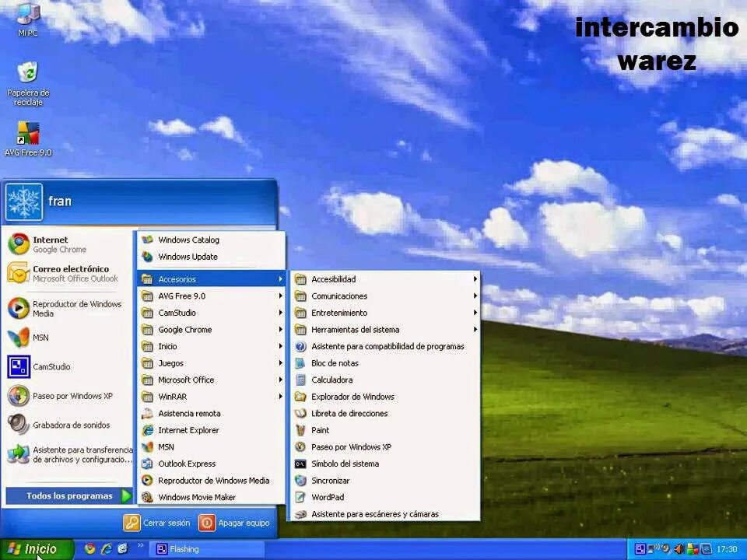Launch Bloc de notas
The height and width of the screenshot is (560, 747).
point(385,363)
